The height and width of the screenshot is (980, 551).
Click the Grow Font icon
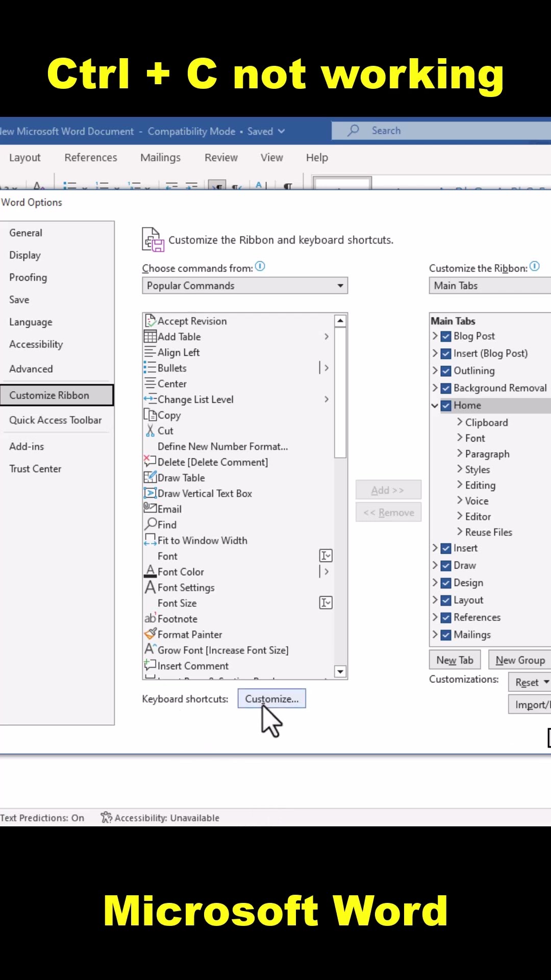150,649
